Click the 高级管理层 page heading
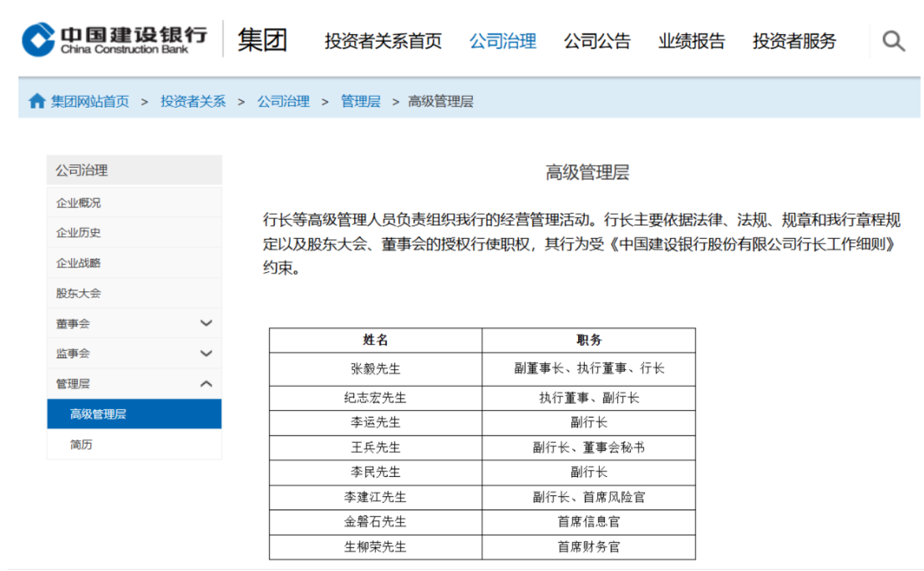Viewport: 924px width, 571px height. 587,173
